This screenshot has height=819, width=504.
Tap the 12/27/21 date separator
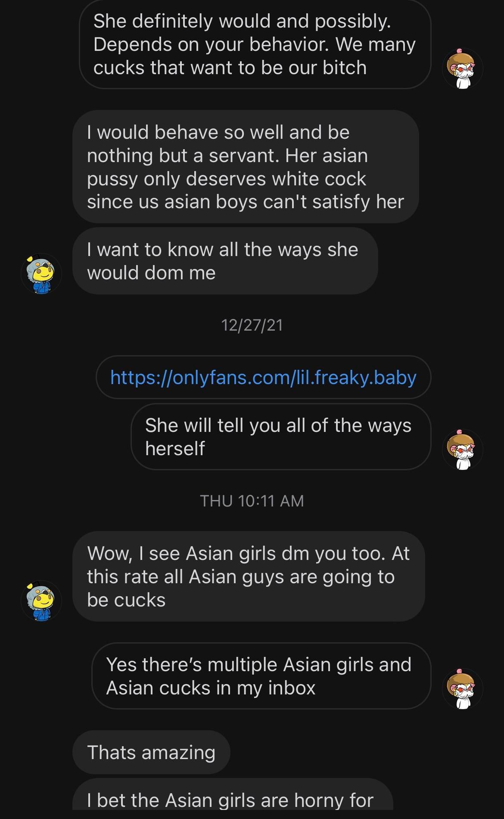coord(252,325)
